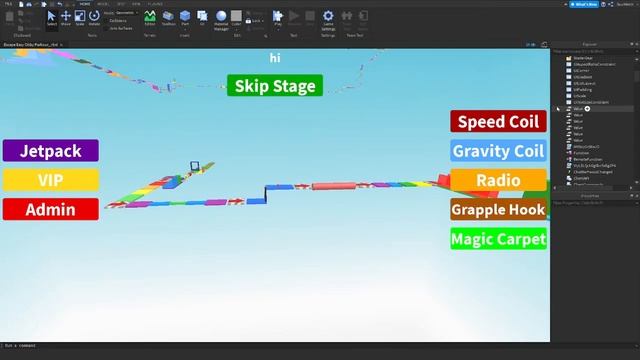Click the VIP button

pyautogui.click(x=51, y=180)
